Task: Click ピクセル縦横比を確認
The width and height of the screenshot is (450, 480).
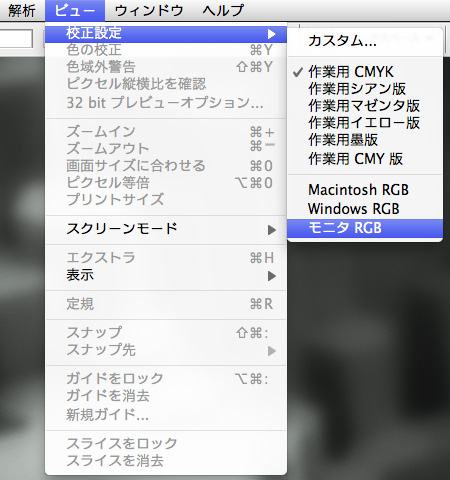Action: pos(166,84)
